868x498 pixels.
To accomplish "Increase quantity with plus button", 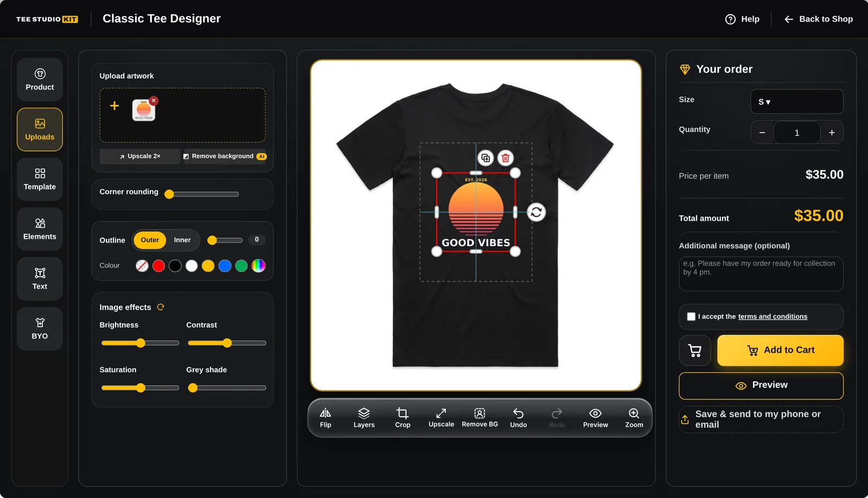I will tap(832, 133).
